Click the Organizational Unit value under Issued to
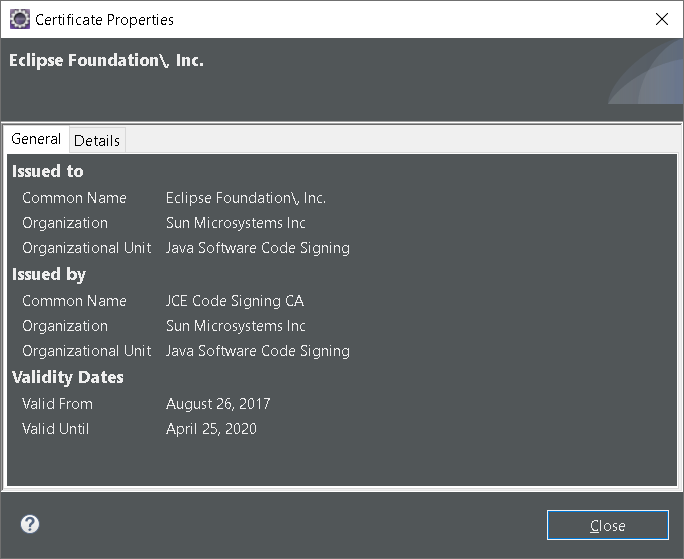This screenshot has height=559, width=684. point(258,248)
